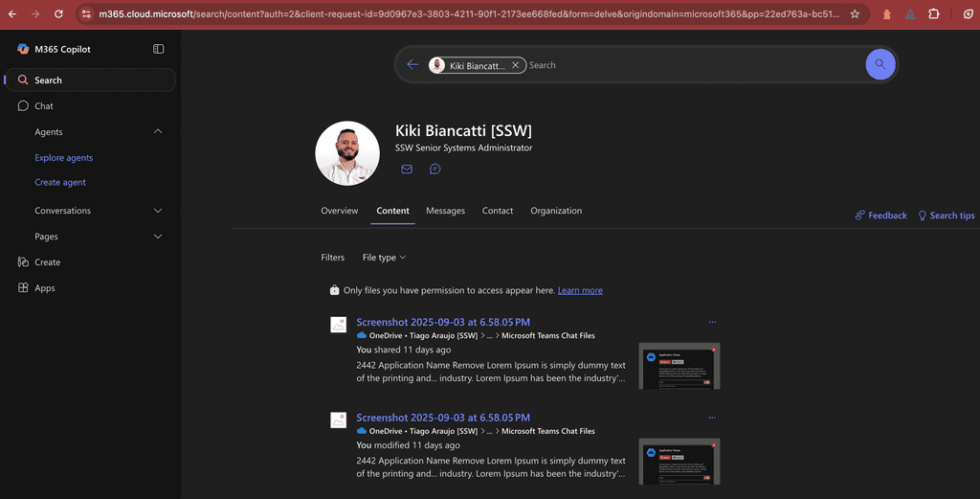Open the Learn more link
The image size is (980, 499).
(x=580, y=290)
